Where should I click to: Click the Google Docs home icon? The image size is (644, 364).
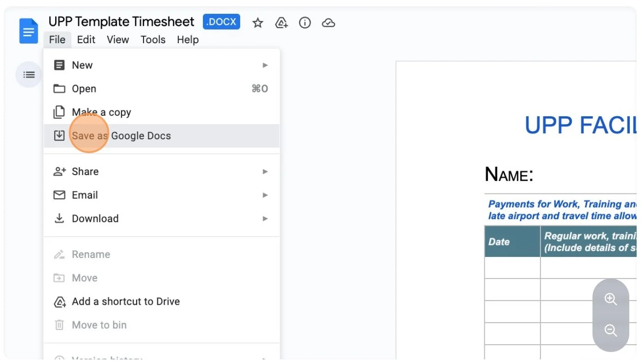(x=29, y=31)
